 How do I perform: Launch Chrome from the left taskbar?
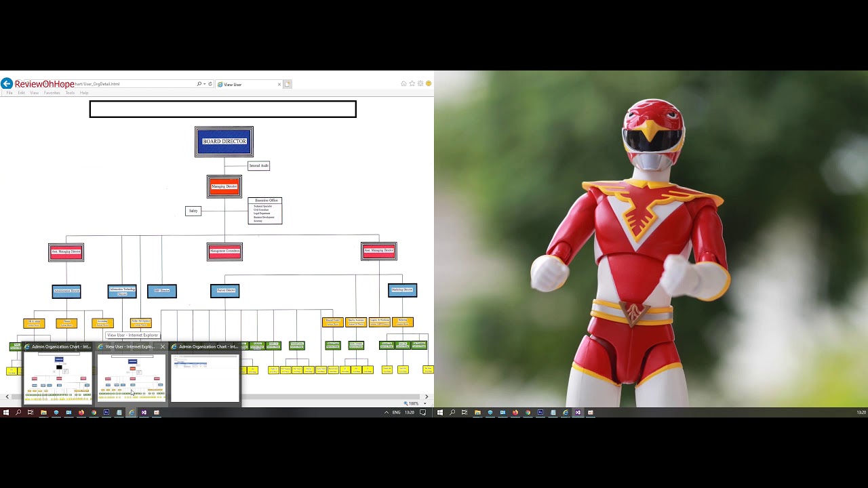(x=94, y=412)
